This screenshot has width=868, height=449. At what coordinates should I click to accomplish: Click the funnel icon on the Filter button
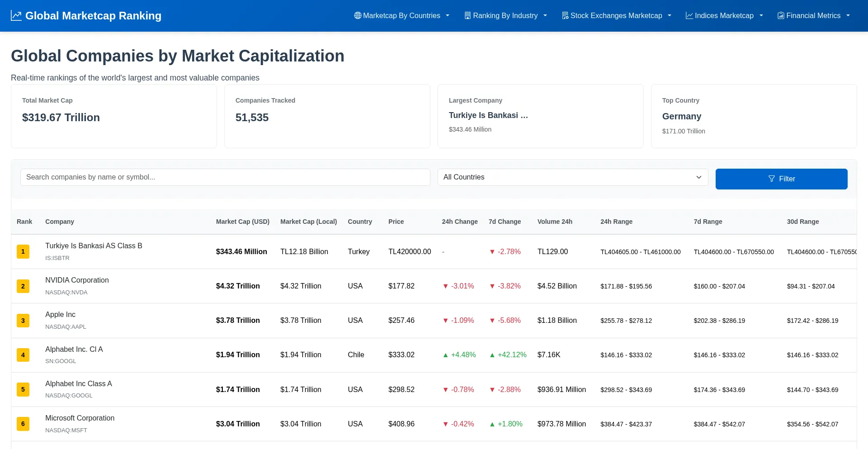point(772,179)
